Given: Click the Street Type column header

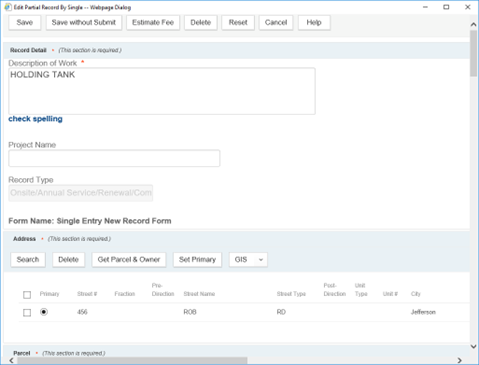Looking at the screenshot, I should pyautogui.click(x=291, y=294).
